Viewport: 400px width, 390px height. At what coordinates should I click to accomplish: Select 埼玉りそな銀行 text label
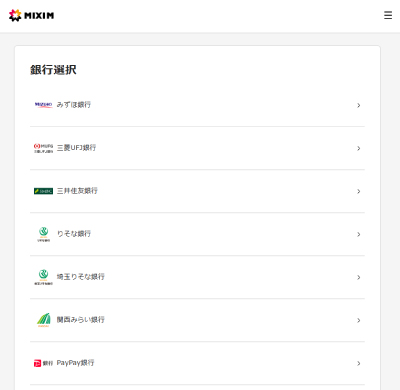click(80, 277)
